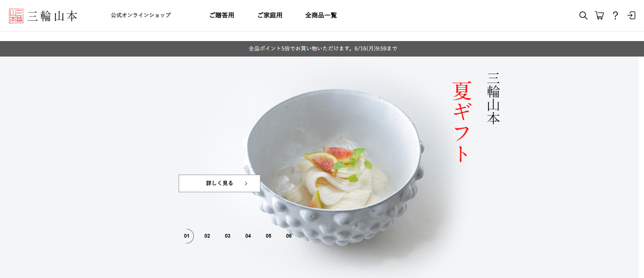Click the 公式オンラインショップ link
The height and width of the screenshot is (278, 644).
click(141, 15)
